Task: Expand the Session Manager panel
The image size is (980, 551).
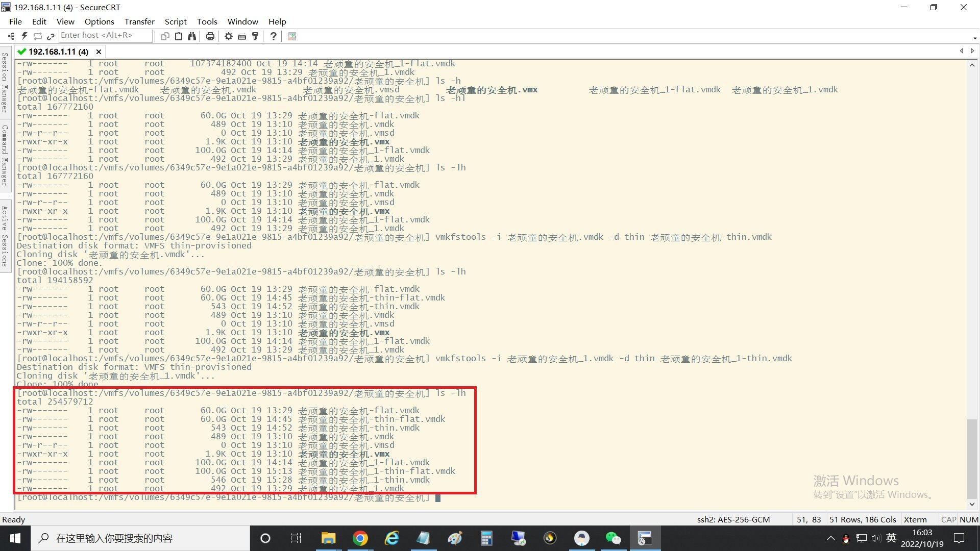Action: [5, 86]
